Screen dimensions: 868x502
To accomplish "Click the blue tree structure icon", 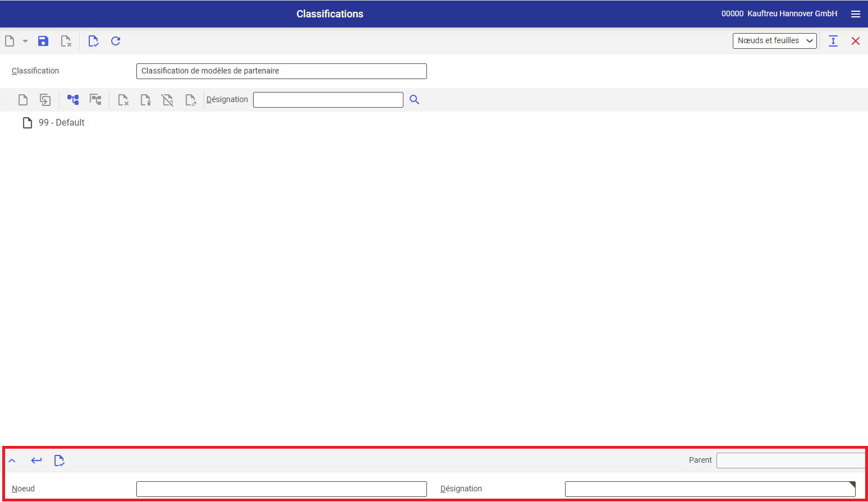I will click(73, 100).
